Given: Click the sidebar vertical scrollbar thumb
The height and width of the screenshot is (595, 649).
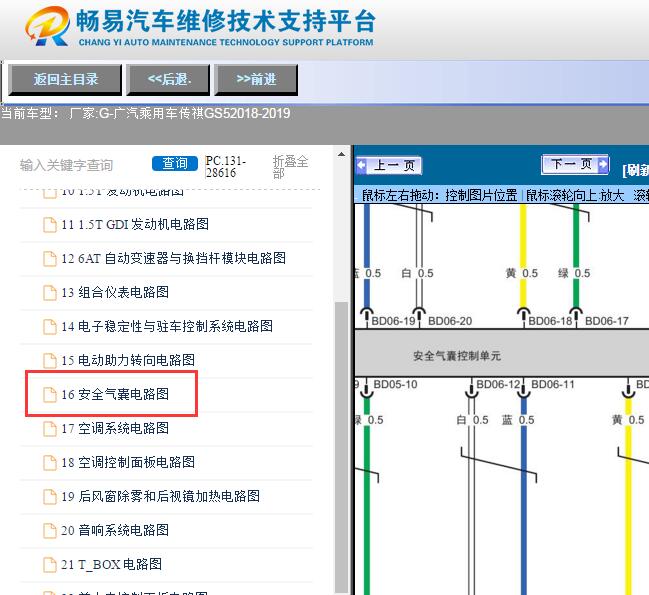Looking at the screenshot, I should pos(341,448).
